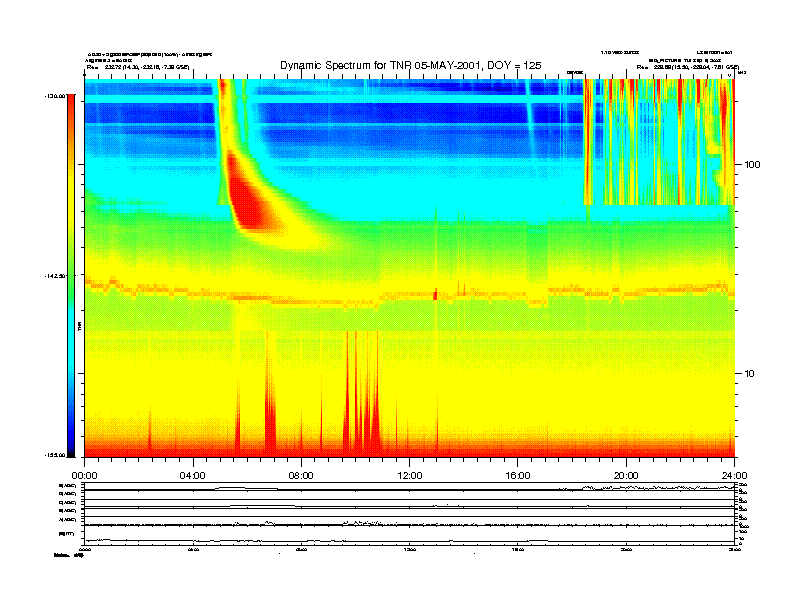
Task: Click the "TNR" label beside the color scale
Action: click(x=80, y=326)
